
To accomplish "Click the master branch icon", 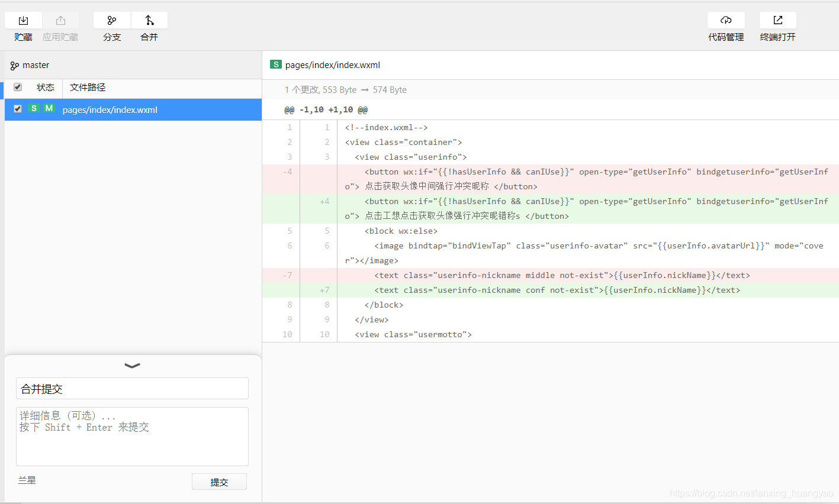I will pos(15,66).
